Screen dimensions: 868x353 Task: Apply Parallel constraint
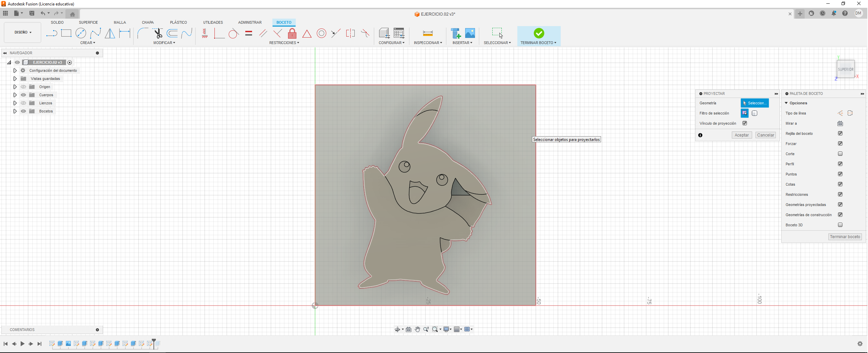pyautogui.click(x=263, y=33)
